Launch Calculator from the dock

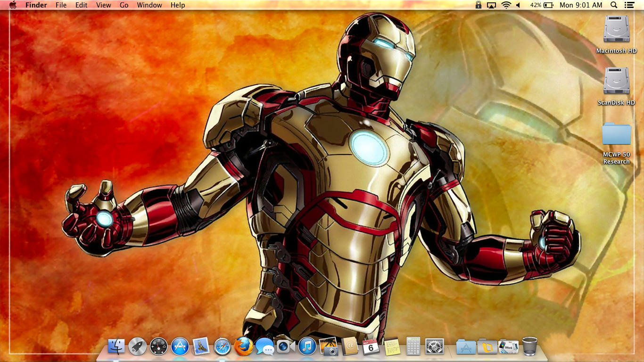point(413,346)
